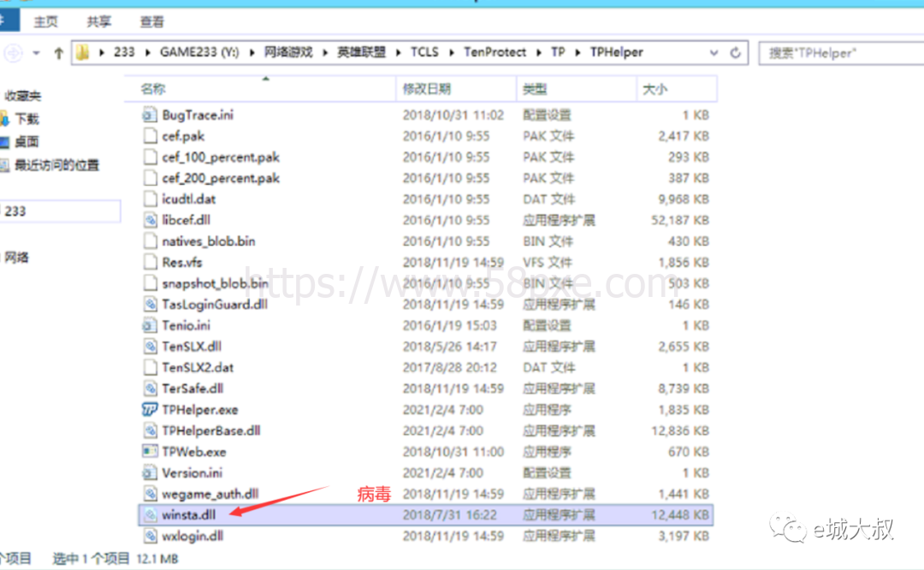Screen dimensions: 924x570
Task: Click the TPHelper.exe application icon
Action: tap(150, 409)
